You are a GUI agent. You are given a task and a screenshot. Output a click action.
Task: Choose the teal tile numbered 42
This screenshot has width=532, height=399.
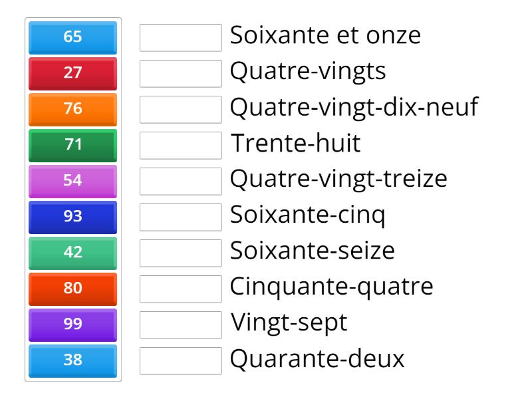72,253
